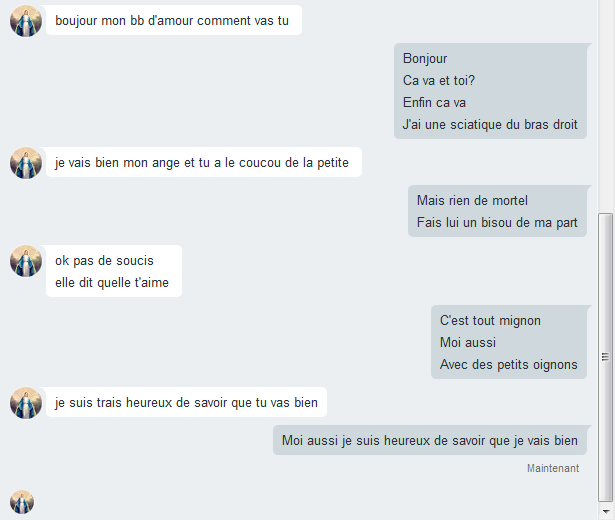Click the vertical scrollbar thumb
This screenshot has height=520, width=615.
(x=605, y=357)
